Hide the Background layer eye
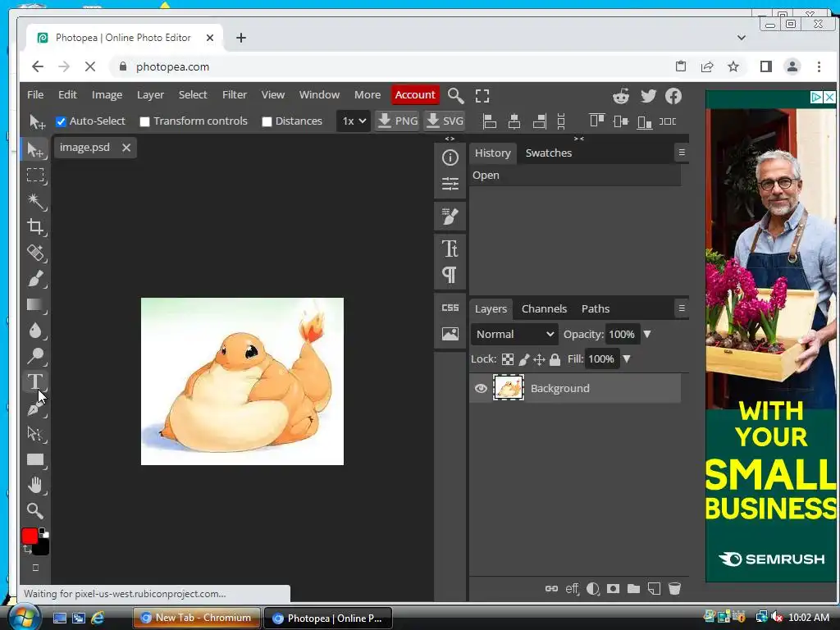The height and width of the screenshot is (630, 840). 481,388
